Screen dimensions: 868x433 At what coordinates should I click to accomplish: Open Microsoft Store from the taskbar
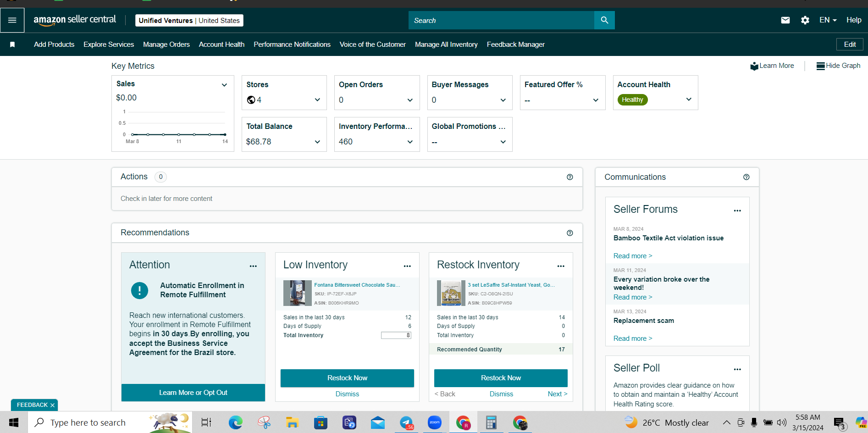point(321,422)
